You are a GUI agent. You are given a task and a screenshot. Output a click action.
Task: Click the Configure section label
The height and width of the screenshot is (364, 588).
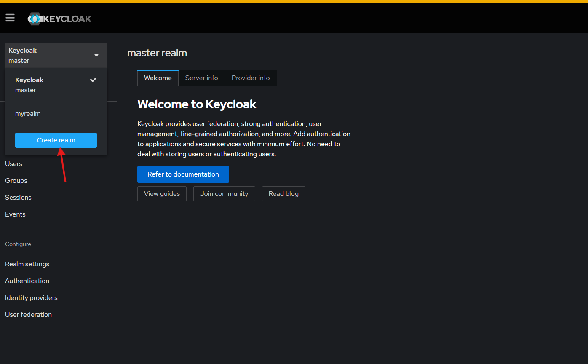[18, 244]
